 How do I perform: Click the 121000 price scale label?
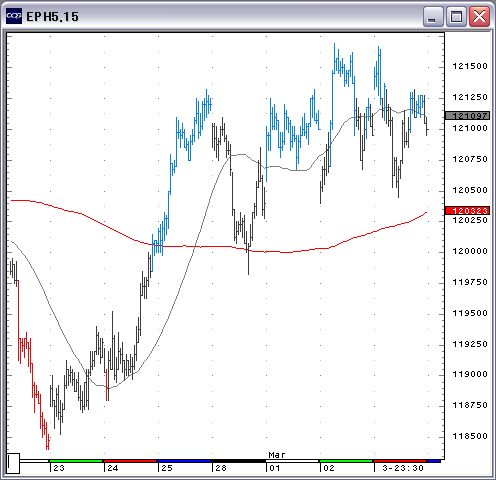[x=470, y=128]
